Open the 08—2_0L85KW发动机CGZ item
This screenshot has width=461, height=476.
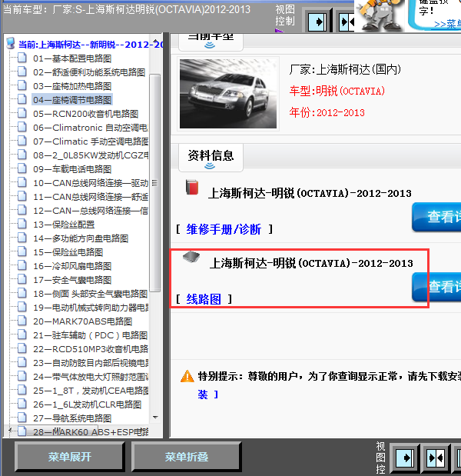pos(91,155)
